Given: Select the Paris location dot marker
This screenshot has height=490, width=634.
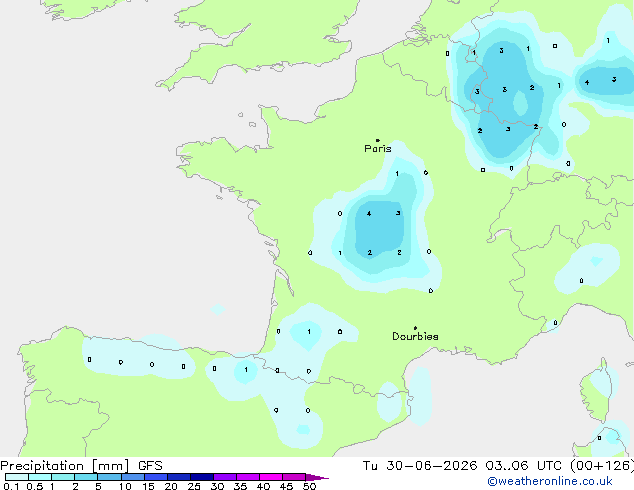Looking at the screenshot, I should [378, 140].
